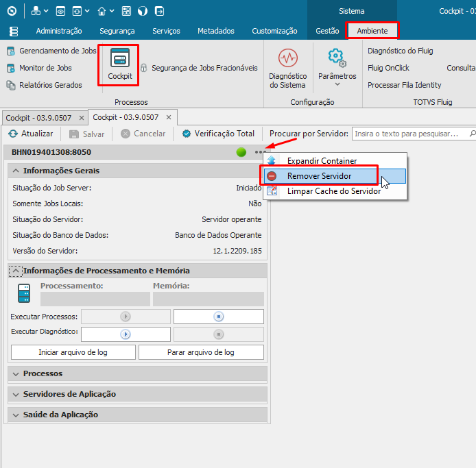This screenshot has width=476, height=468.
Task: Collapse Informações de Processamento e Memória section
Action: 16,271
